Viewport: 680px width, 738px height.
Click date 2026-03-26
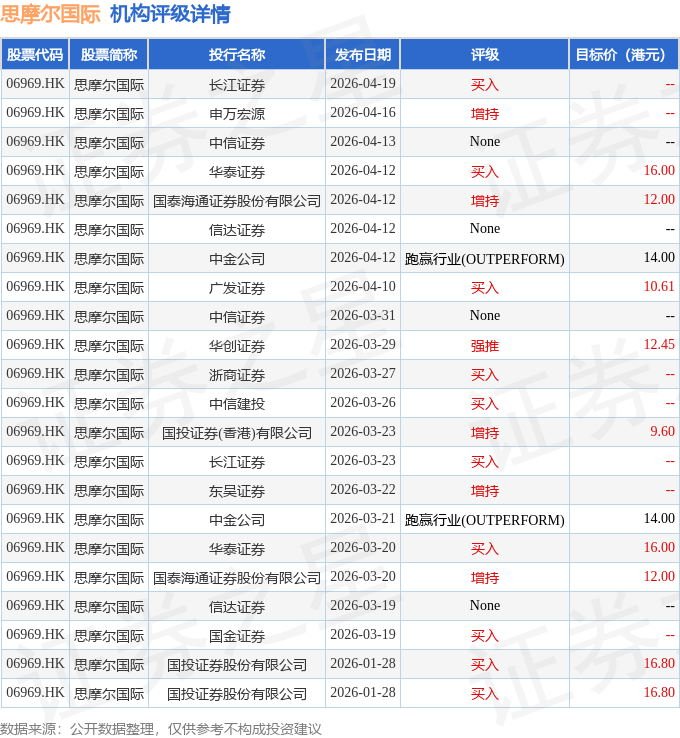pyautogui.click(x=363, y=403)
